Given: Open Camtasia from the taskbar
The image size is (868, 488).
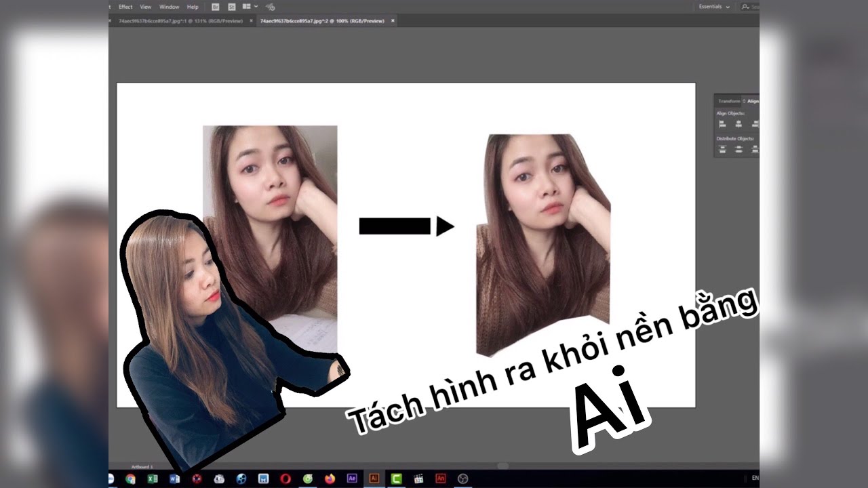Looking at the screenshot, I should click(396, 479).
